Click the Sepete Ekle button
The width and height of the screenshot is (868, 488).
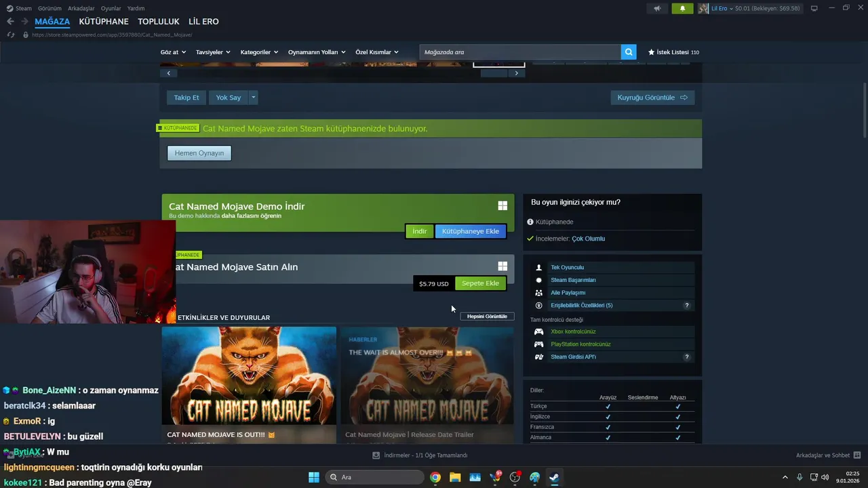(x=480, y=283)
